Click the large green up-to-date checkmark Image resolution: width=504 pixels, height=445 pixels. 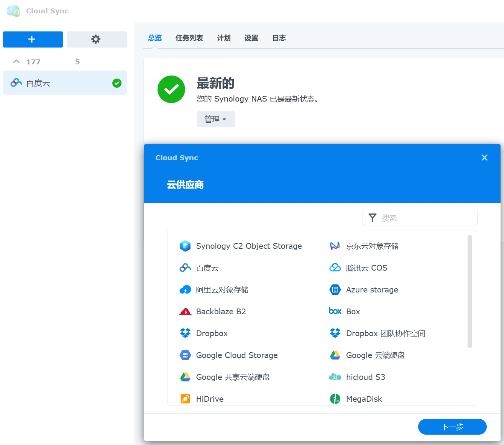(171, 89)
